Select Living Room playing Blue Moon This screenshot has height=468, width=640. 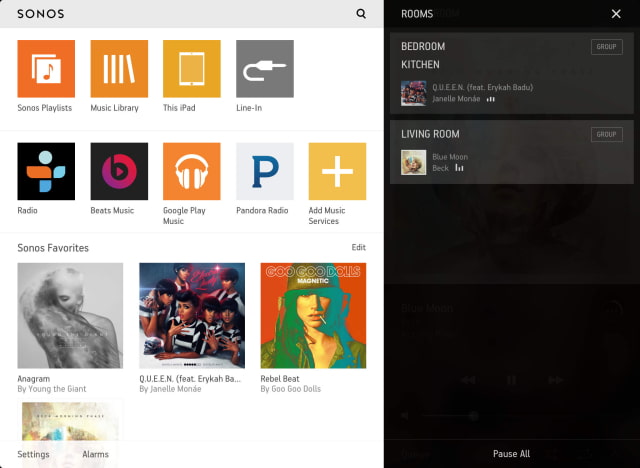pos(512,152)
